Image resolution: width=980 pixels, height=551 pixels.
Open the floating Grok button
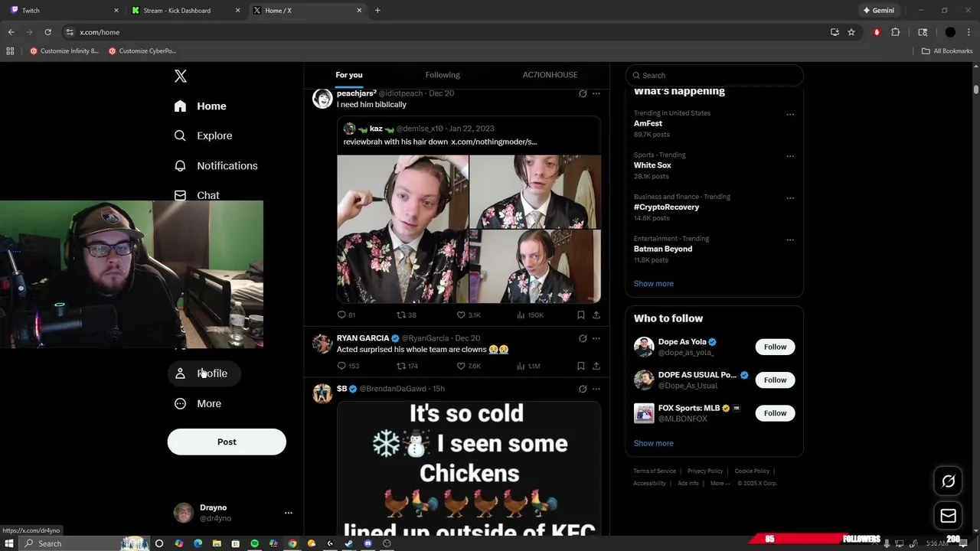pyautogui.click(x=948, y=481)
